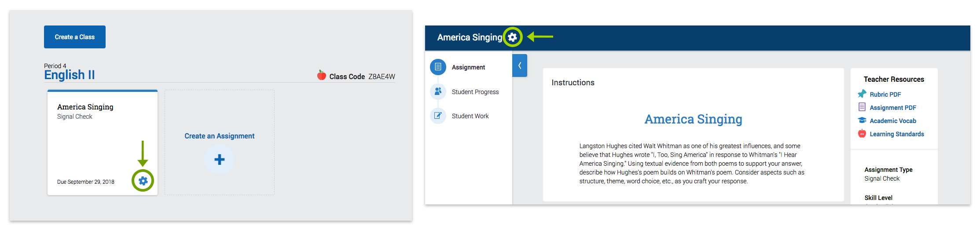
Task: Click the Assignment document icon in sidebar
Action: click(438, 67)
